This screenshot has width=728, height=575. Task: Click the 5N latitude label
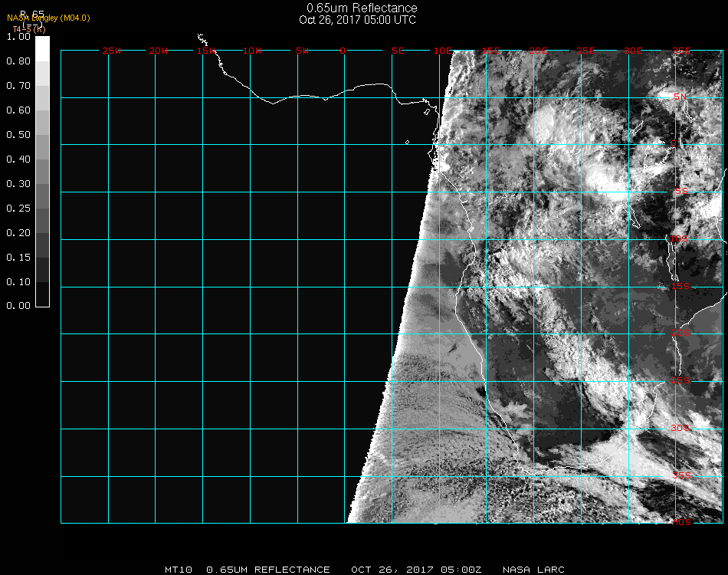pyautogui.click(x=680, y=97)
